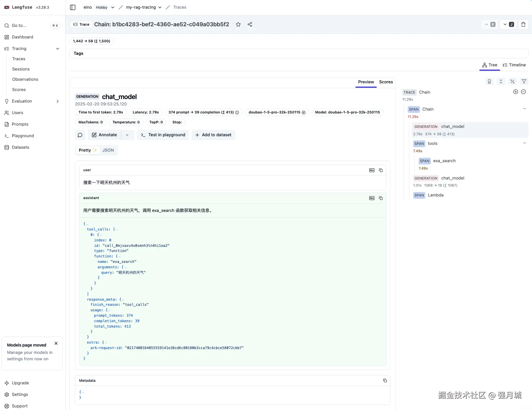Click the share trace icon
532x410 pixels.
coord(250,24)
